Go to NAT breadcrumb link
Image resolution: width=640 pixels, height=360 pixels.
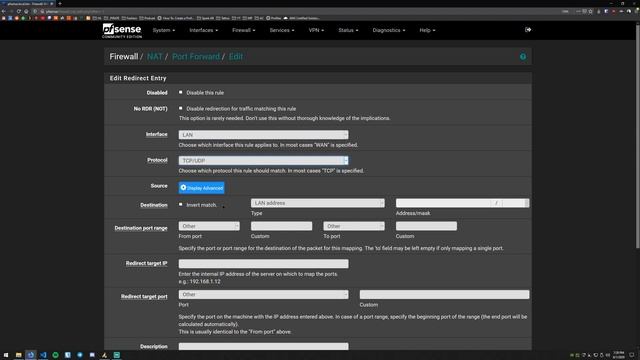click(154, 57)
